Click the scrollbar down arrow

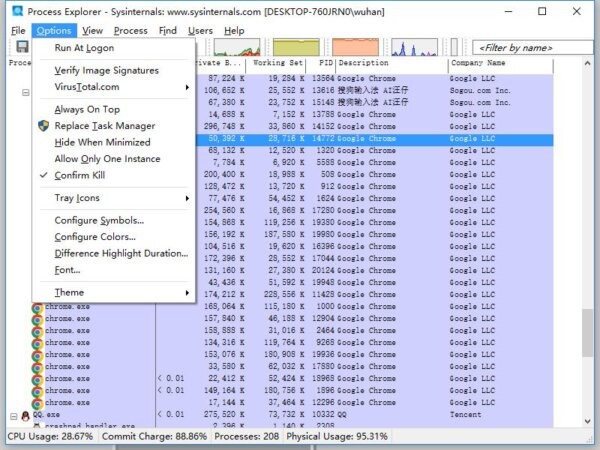(587, 421)
